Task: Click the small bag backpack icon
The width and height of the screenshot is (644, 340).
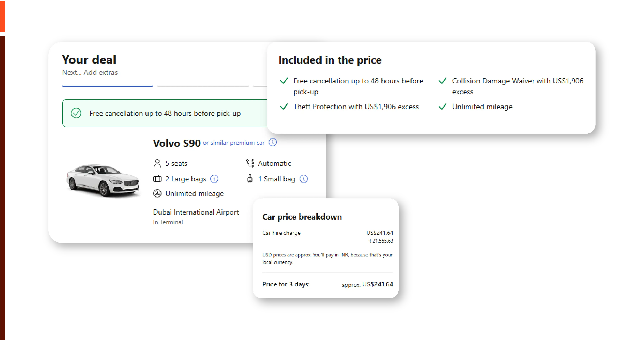Action: click(250, 179)
